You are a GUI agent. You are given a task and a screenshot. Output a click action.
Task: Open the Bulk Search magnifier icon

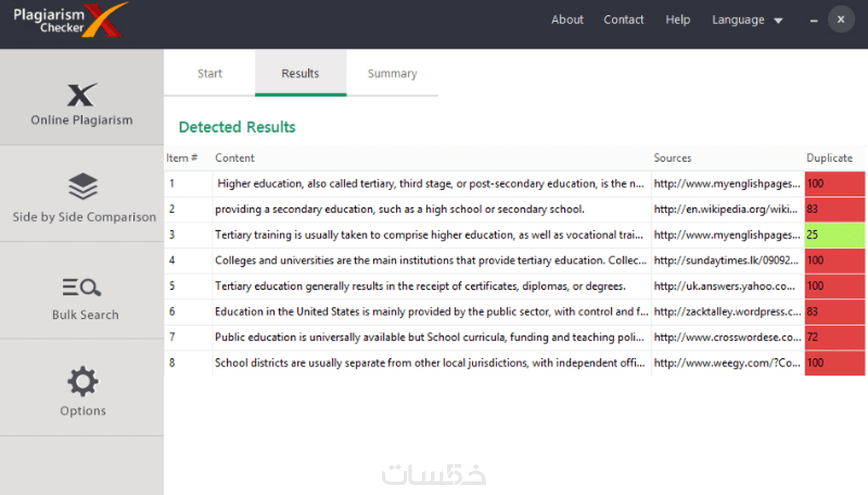pos(82,287)
